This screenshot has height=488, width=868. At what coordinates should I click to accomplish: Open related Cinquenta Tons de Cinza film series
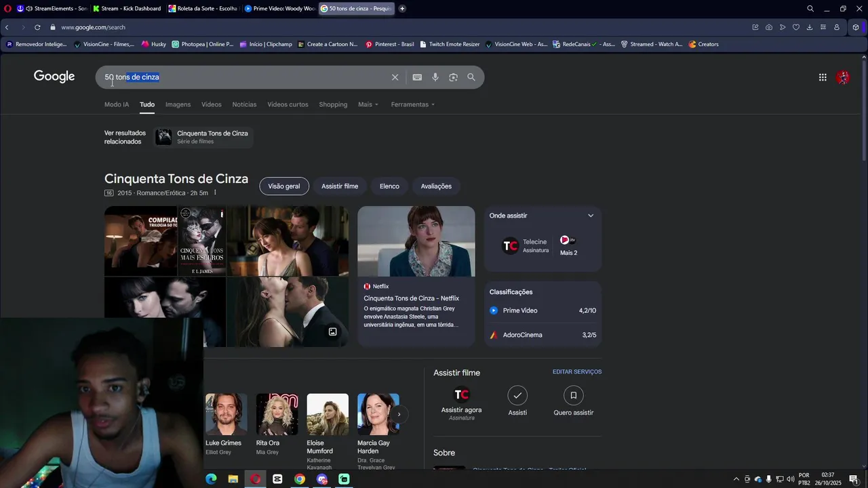203,137
